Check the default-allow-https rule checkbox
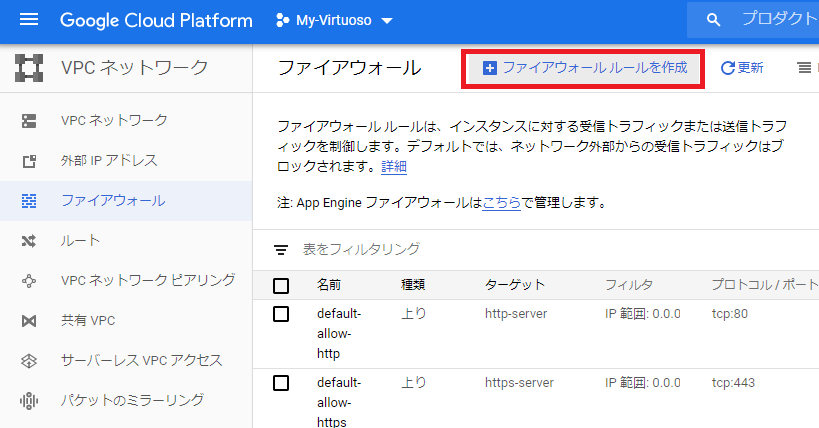Screen dimensions: 819x428 click(281, 382)
